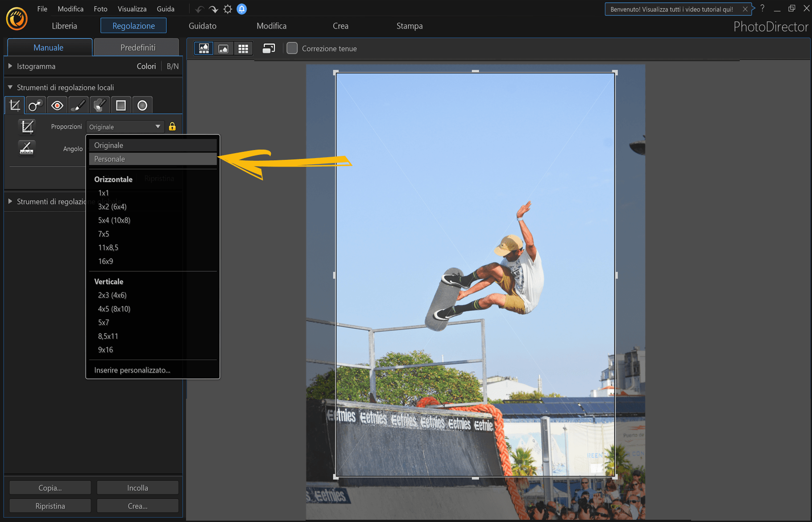Choose Personale in the proportions list
This screenshot has height=522, width=812.
tap(153, 159)
